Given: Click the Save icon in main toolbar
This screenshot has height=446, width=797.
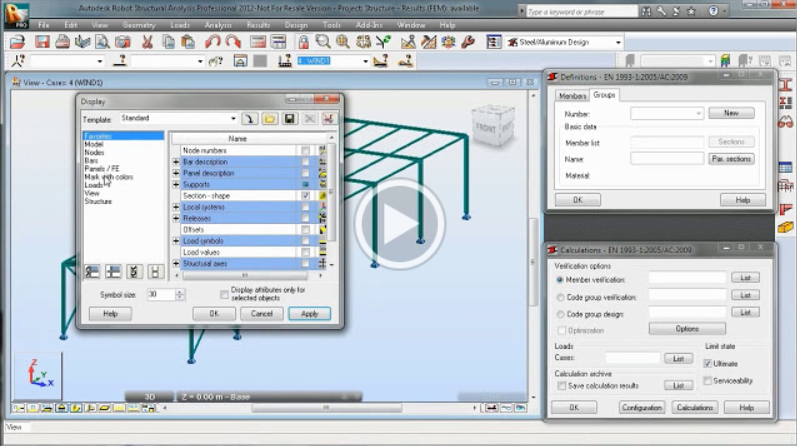Looking at the screenshot, I should [x=42, y=43].
